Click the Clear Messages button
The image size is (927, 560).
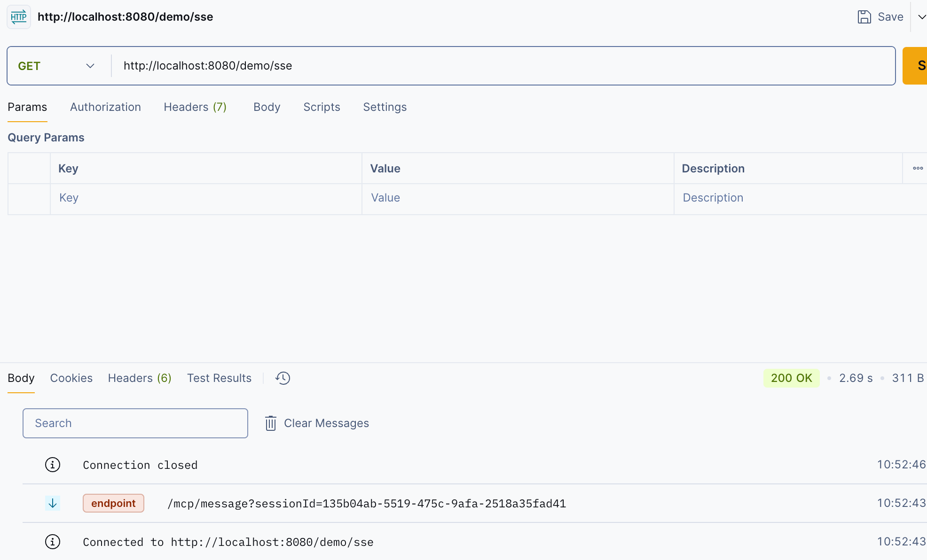click(x=326, y=423)
